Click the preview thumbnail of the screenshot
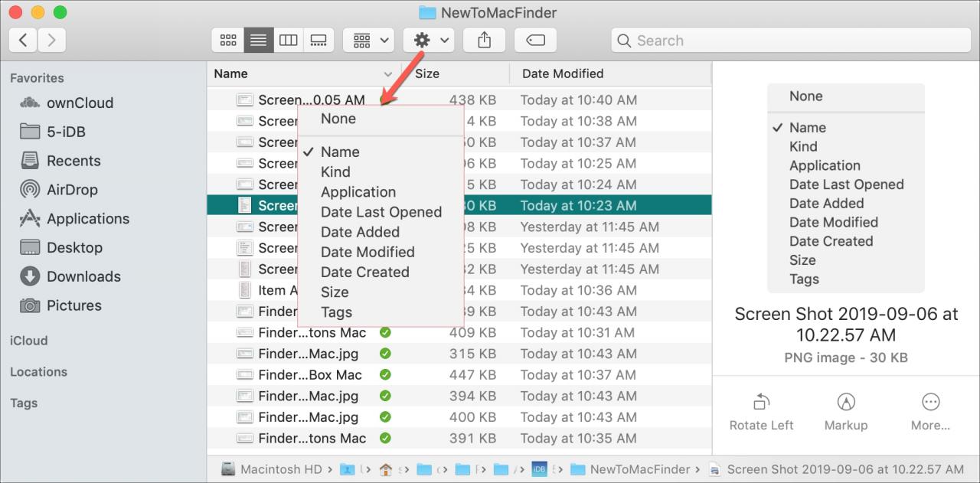This screenshot has height=483, width=980. tap(845, 188)
